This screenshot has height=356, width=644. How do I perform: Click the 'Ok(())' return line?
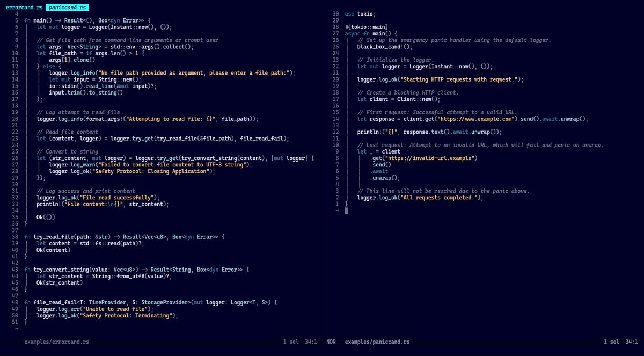46,217
